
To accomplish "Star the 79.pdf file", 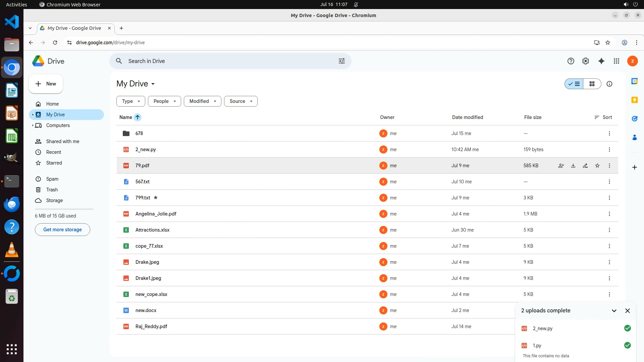I will [x=597, y=166].
